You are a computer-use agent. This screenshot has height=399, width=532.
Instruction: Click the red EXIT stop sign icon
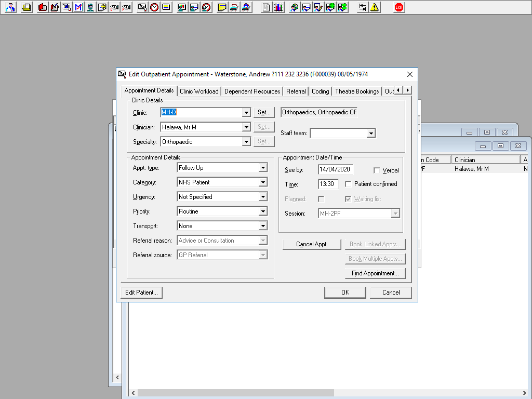pos(399,7)
